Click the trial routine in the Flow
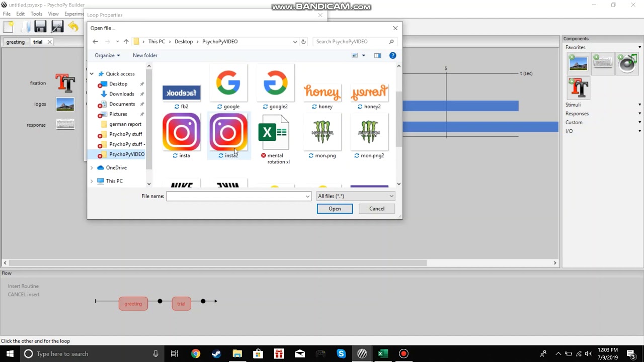 (x=181, y=304)
